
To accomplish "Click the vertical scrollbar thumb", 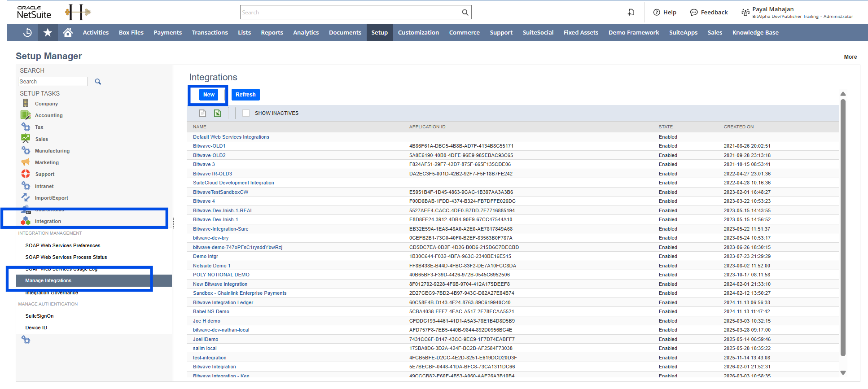I will [843, 228].
